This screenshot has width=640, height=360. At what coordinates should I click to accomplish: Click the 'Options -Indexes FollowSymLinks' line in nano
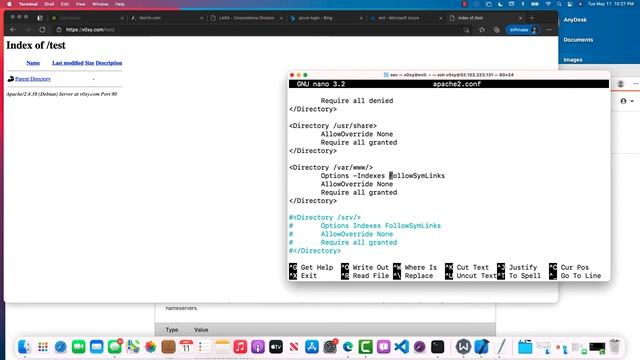click(x=382, y=176)
